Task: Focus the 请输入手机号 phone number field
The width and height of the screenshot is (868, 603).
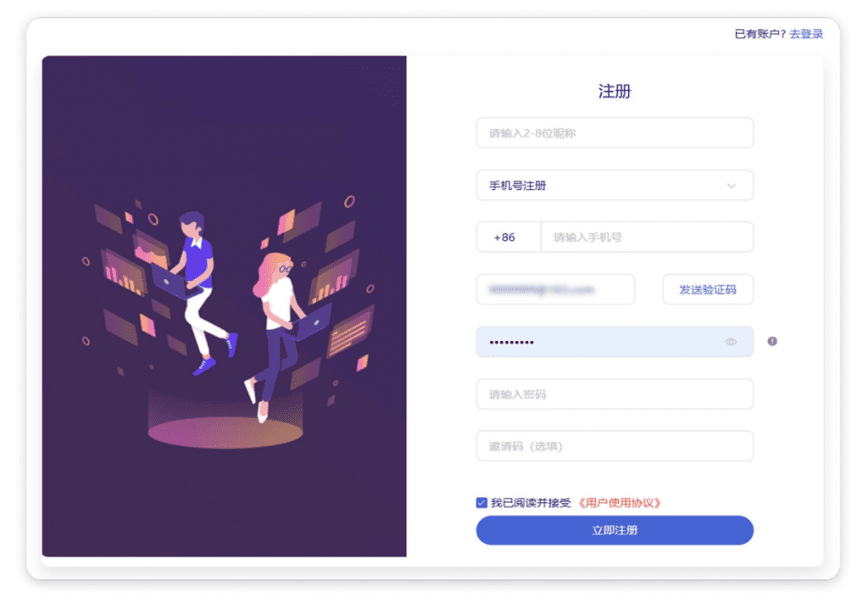Action: [647, 237]
